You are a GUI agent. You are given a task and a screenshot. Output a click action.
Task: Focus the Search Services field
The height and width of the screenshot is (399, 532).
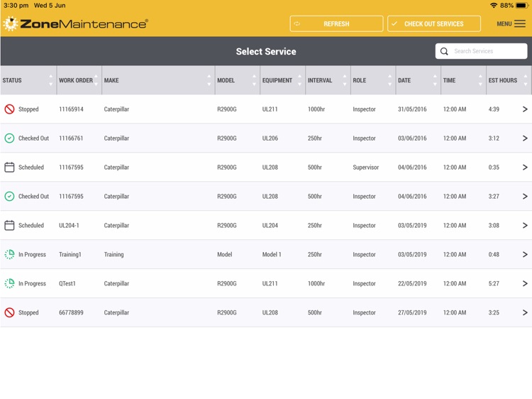click(x=481, y=51)
